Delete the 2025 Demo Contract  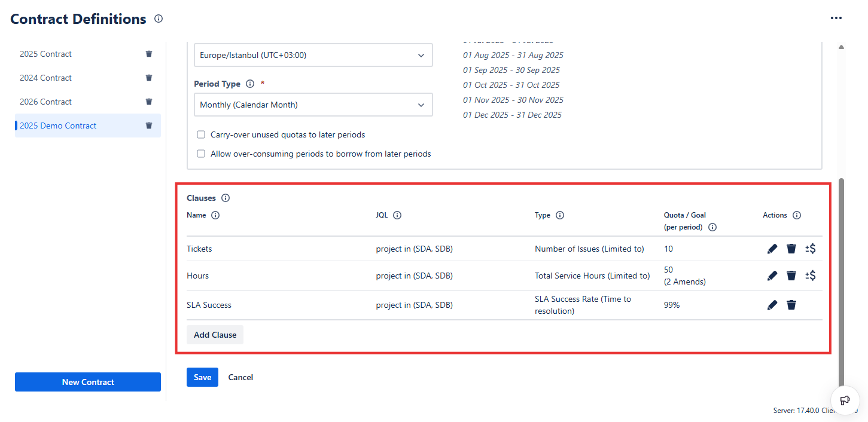149,126
